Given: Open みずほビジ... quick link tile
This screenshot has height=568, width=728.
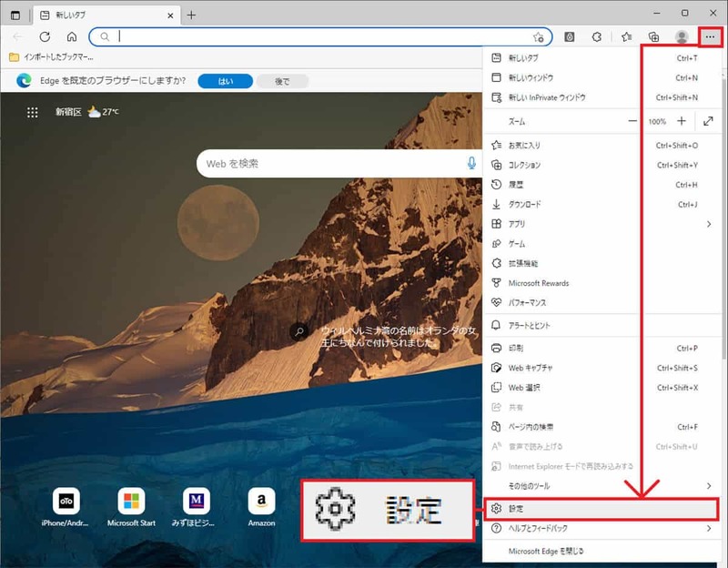Looking at the screenshot, I should [x=196, y=508].
